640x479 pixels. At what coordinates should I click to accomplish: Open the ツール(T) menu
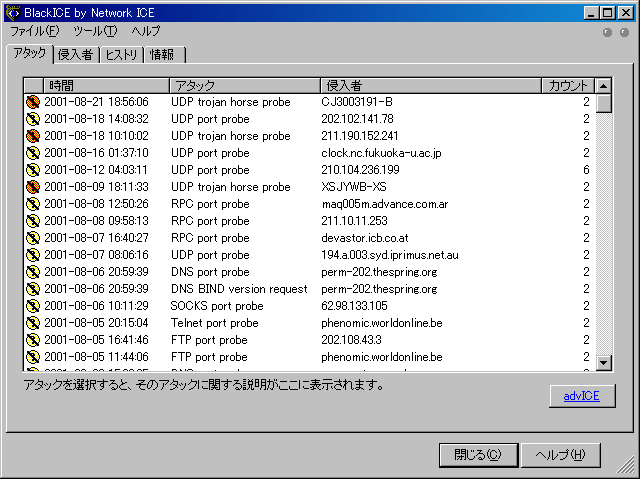point(95,31)
